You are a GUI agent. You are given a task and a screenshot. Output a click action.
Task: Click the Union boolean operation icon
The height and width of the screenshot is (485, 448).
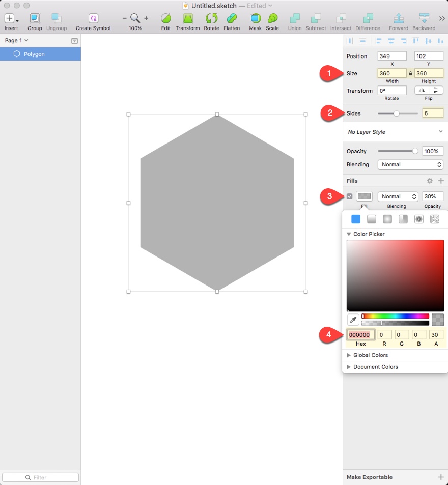294,19
